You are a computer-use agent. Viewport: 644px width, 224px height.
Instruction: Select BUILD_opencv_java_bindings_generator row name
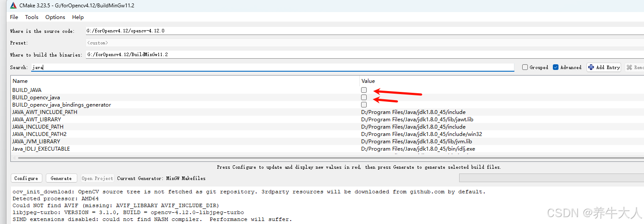pos(61,105)
